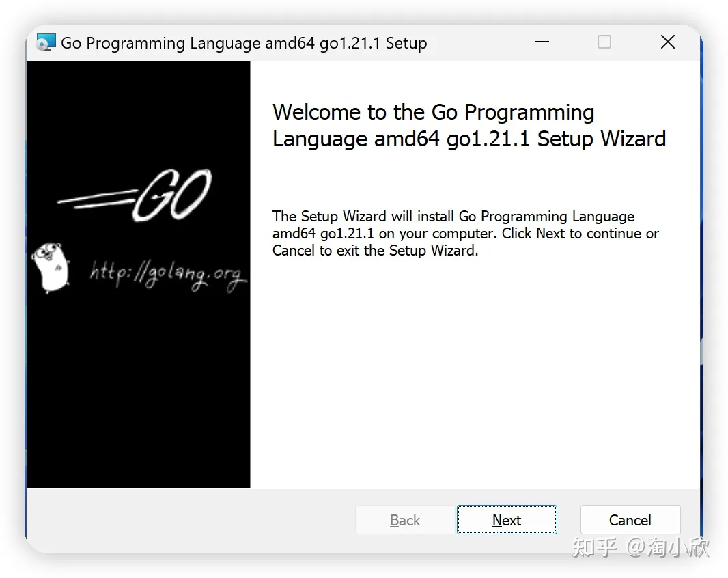Click the handwritten GO logo
The height and width of the screenshot is (578, 728).
[171, 196]
